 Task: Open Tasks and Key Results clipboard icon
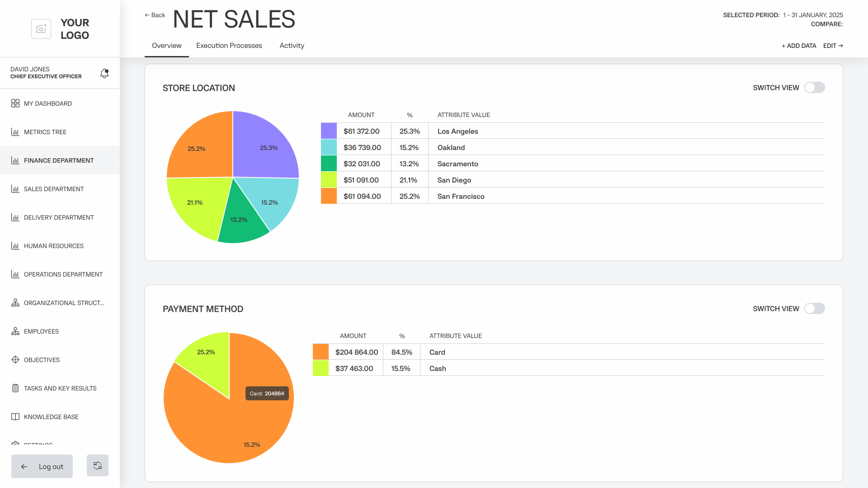(x=15, y=388)
